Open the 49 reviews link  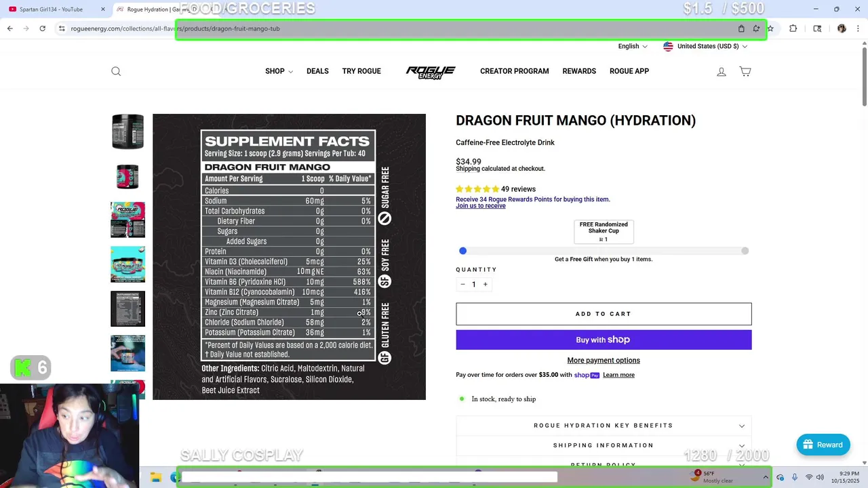click(x=518, y=189)
